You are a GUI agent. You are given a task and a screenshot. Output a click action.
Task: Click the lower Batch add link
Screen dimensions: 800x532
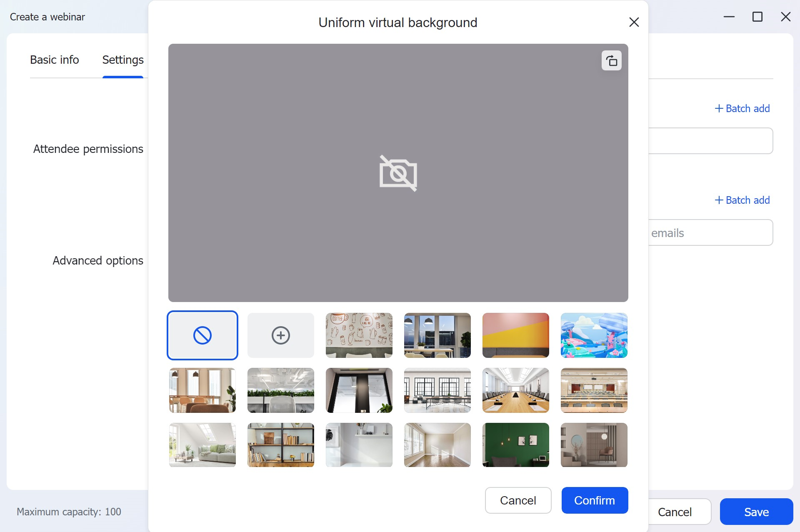[742, 200]
